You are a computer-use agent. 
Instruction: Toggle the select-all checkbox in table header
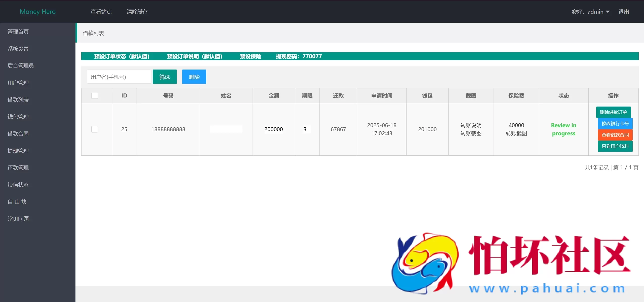tap(95, 95)
